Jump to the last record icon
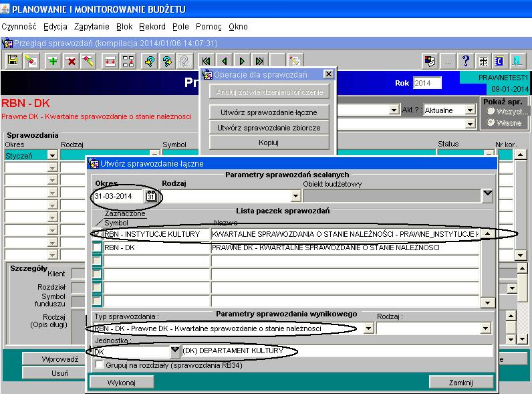Screen dimensions: 532x394 (x=259, y=61)
